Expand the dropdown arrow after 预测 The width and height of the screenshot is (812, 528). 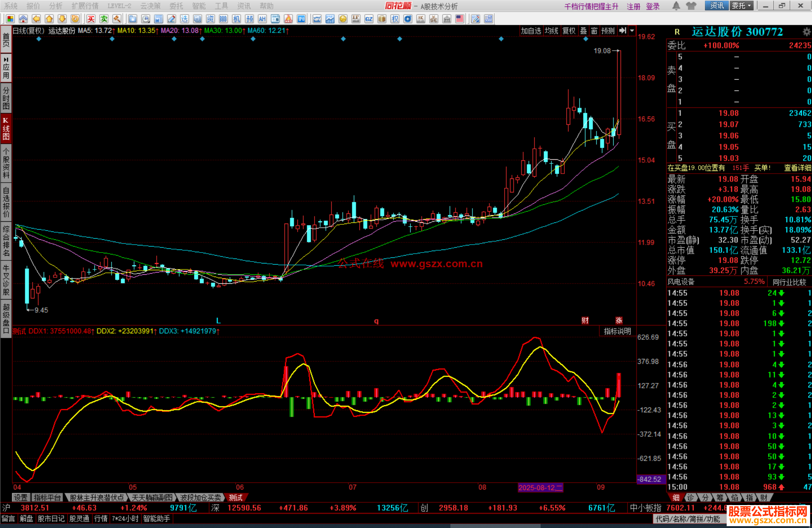(632, 31)
